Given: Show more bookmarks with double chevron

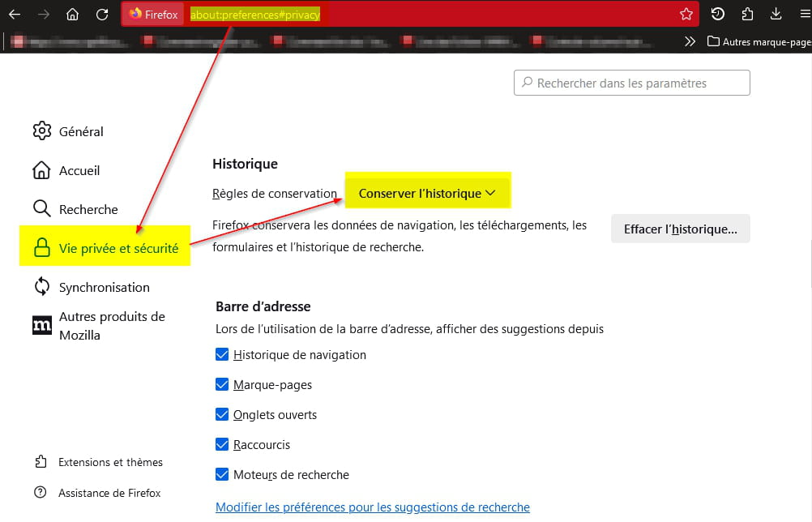Looking at the screenshot, I should click(x=690, y=41).
